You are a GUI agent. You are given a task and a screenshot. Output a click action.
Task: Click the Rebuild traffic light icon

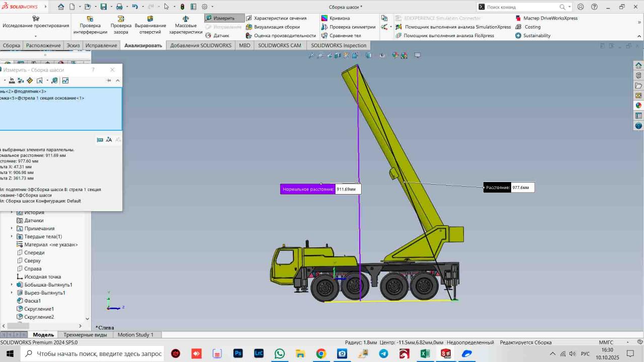(182, 7)
